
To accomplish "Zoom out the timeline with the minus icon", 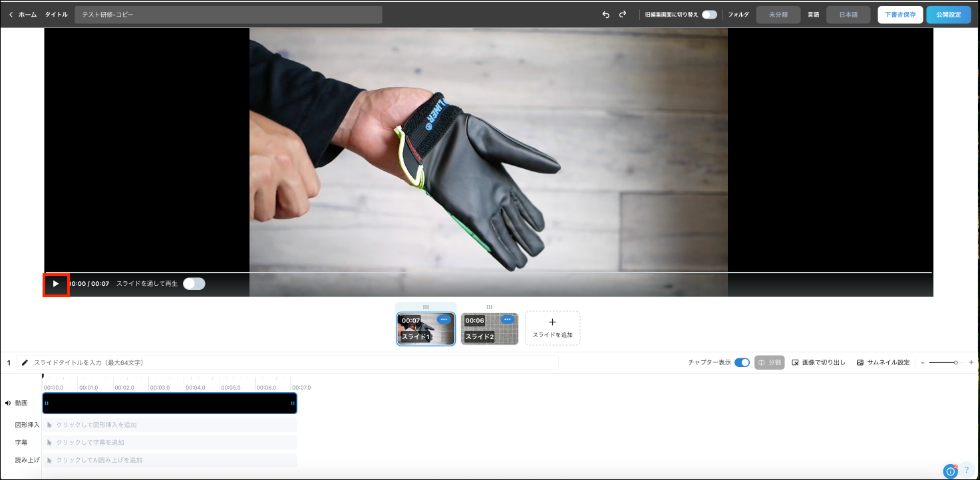I will (x=923, y=362).
